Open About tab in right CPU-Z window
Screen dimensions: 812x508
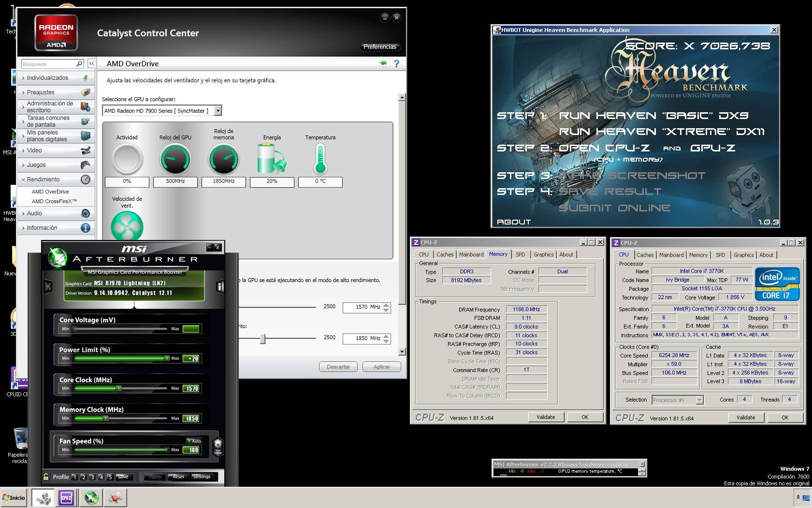[766, 255]
